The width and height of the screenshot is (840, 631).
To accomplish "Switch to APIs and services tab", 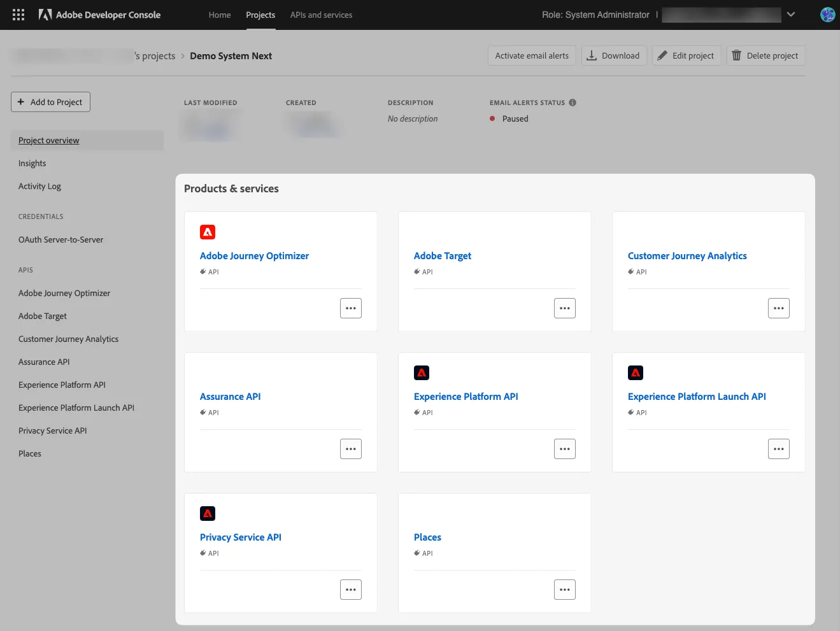I will [321, 15].
